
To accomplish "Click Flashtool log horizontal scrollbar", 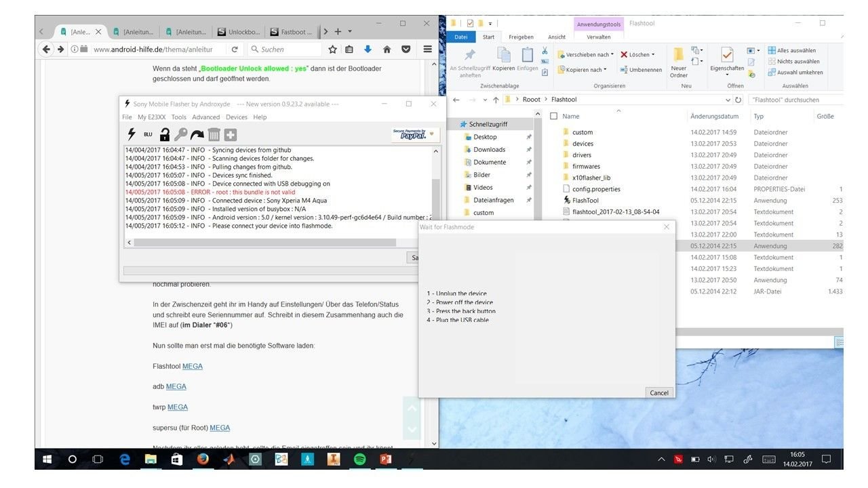I will [x=265, y=242].
